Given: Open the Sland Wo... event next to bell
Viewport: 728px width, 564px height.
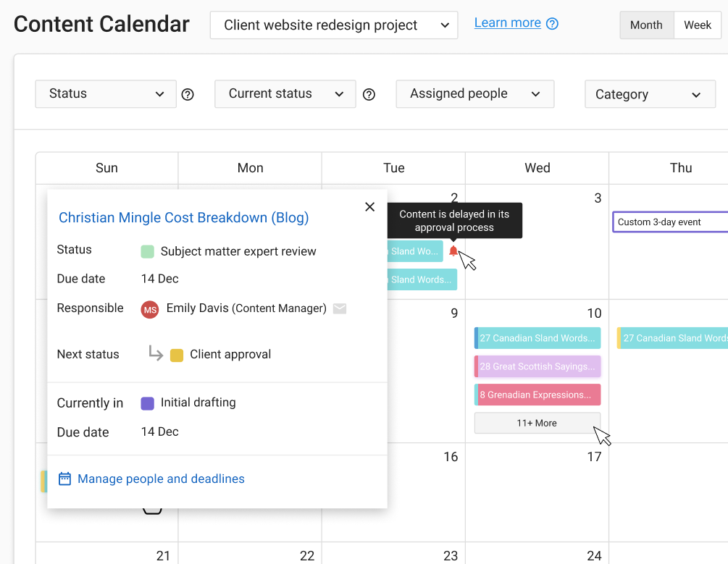Looking at the screenshot, I should (414, 251).
